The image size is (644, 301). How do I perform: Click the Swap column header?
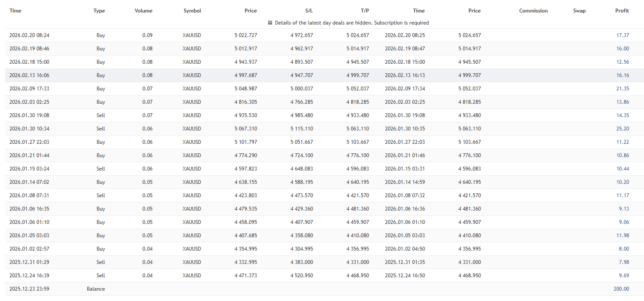click(x=579, y=11)
